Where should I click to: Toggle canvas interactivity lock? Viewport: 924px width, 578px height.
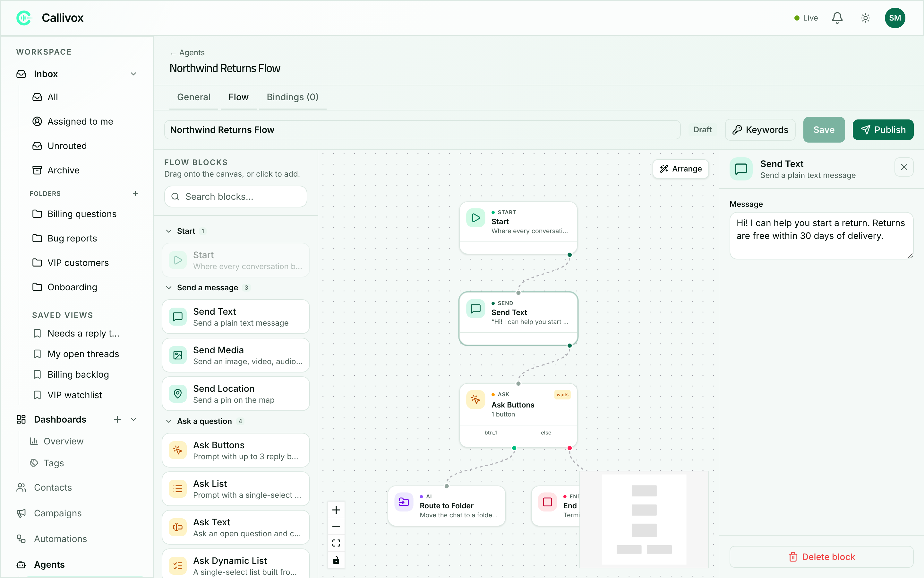point(336,560)
